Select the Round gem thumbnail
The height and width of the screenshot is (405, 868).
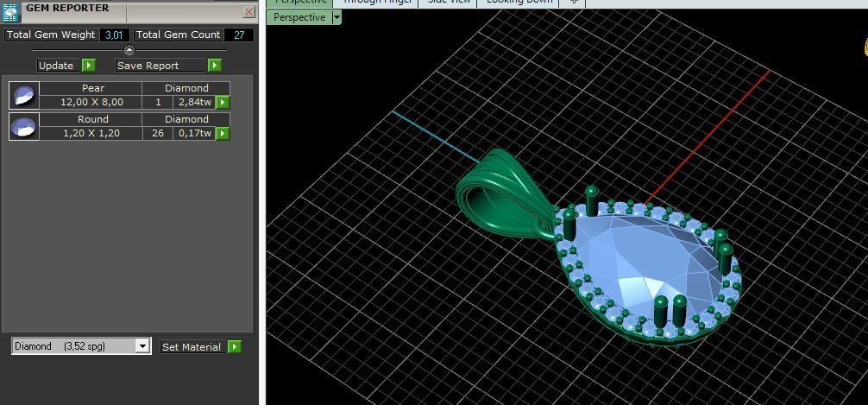pos(24,126)
